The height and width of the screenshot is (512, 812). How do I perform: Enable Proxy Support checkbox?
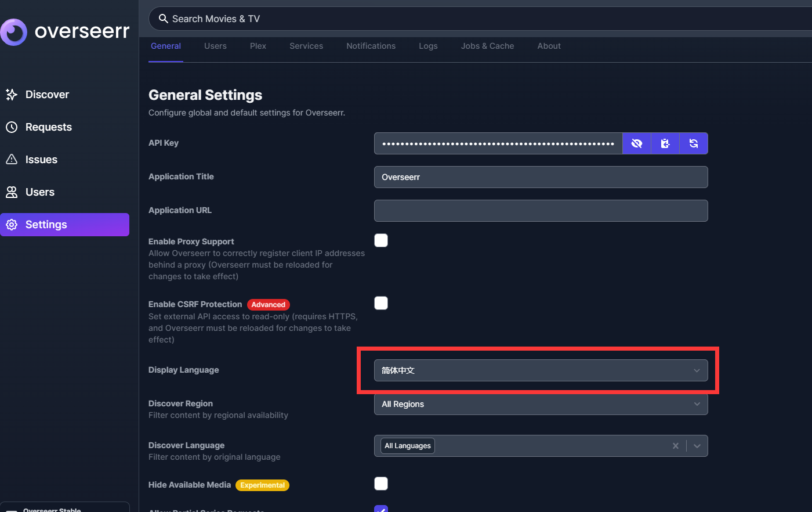coord(381,240)
